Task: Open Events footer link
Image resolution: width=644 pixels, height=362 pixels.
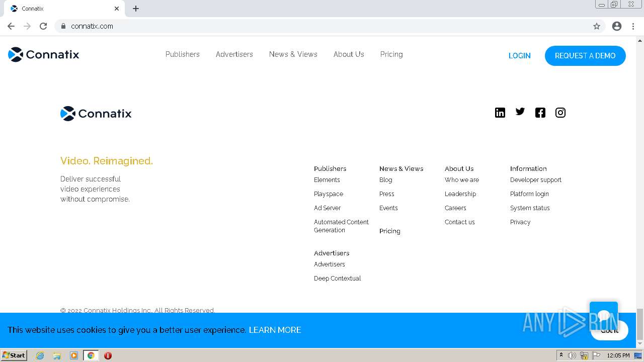Action: (x=388, y=208)
